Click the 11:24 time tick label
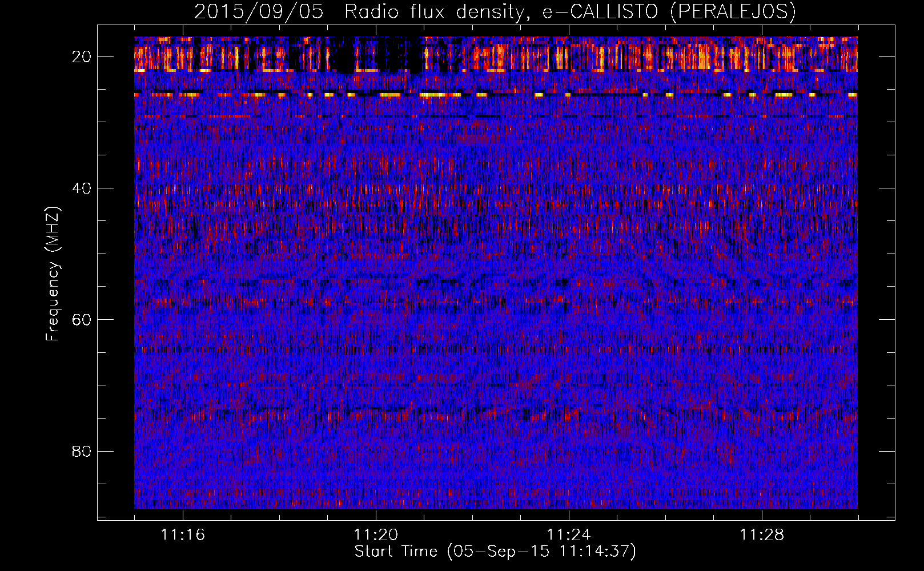This screenshot has width=924, height=571. (x=569, y=535)
